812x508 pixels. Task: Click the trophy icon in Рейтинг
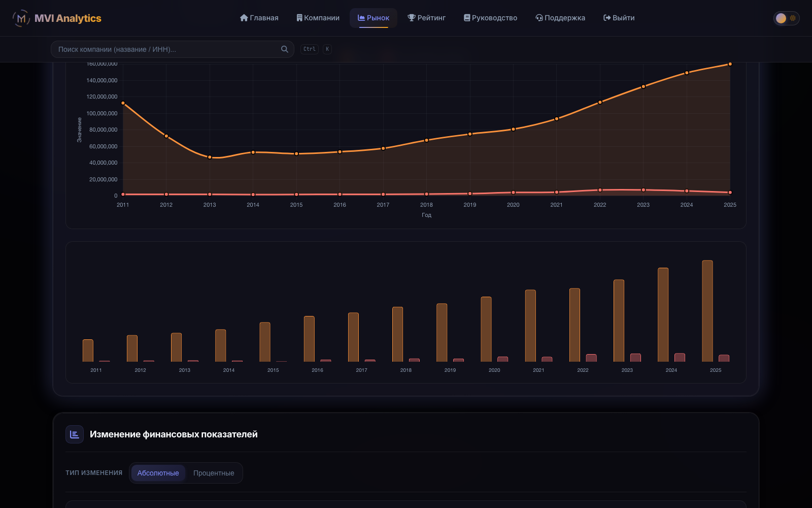[x=412, y=18]
